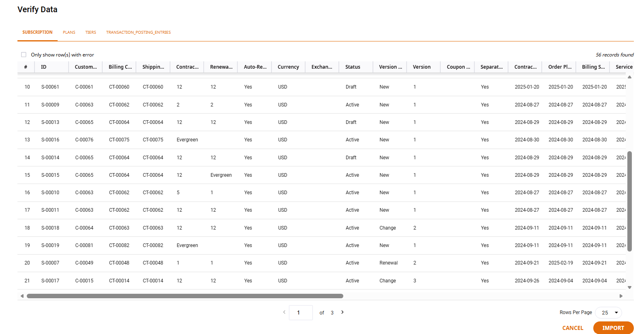Click the 'Billing S...' column header
The width and height of the screenshot is (644, 334).
(592, 67)
